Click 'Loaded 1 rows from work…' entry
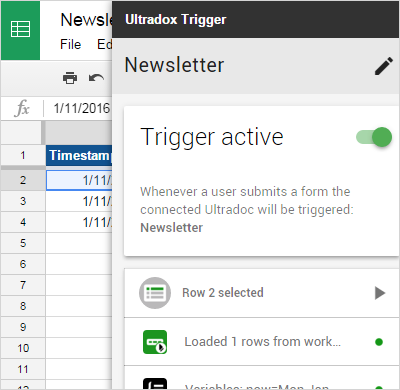This screenshot has width=400, height=390. click(263, 342)
